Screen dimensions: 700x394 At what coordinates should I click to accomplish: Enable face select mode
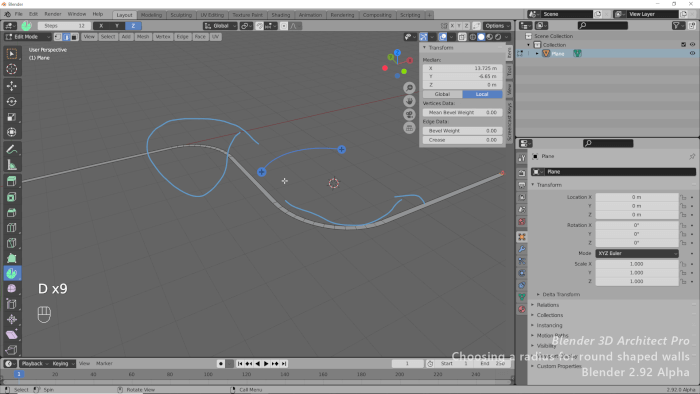pos(75,37)
